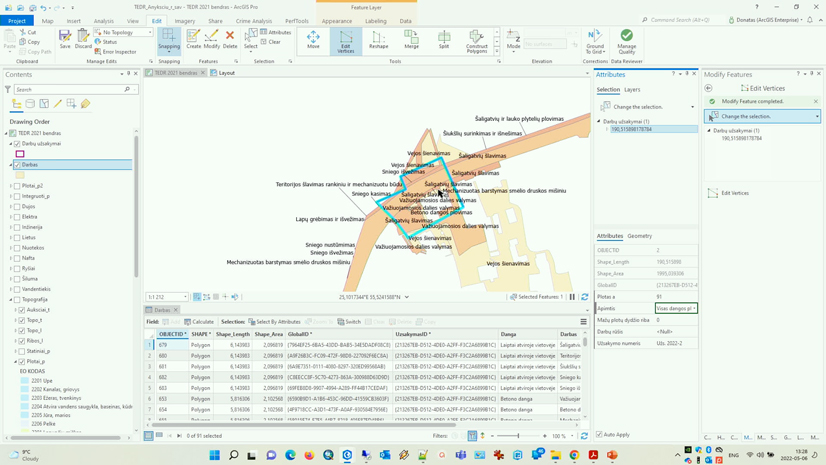Open the Map ribbon tab
The height and width of the screenshot is (465, 826).
point(47,21)
